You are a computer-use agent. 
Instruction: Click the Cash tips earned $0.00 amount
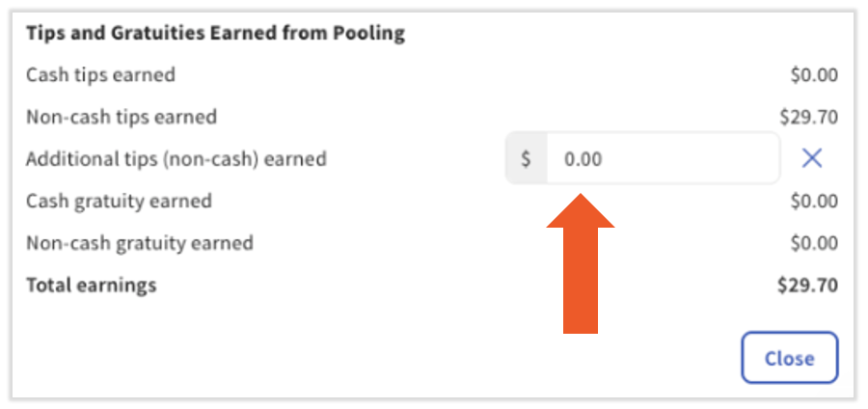(814, 74)
